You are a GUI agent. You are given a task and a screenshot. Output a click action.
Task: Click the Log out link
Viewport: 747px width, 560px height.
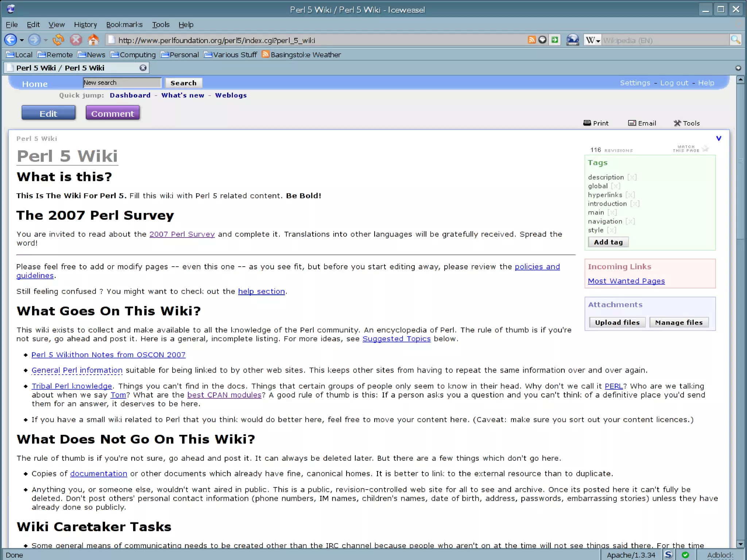tap(674, 83)
